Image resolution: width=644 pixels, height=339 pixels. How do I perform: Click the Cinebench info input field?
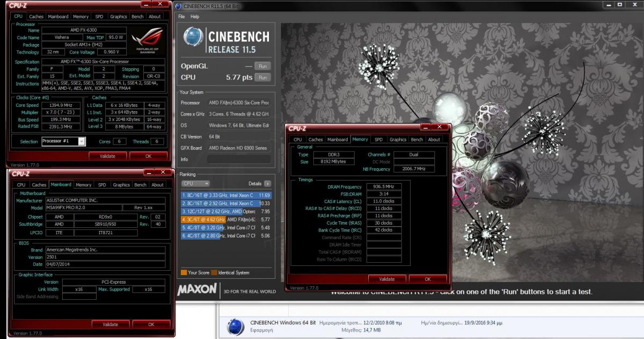[239, 160]
